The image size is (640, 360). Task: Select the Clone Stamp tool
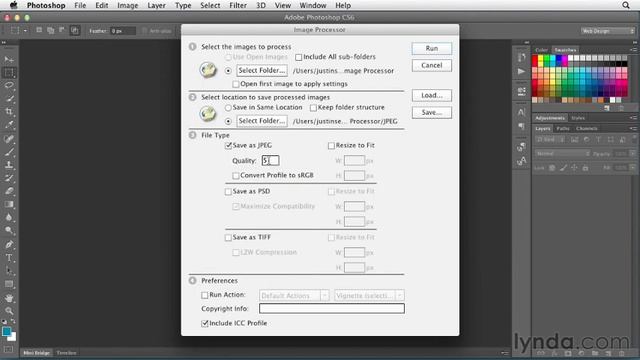[9, 165]
